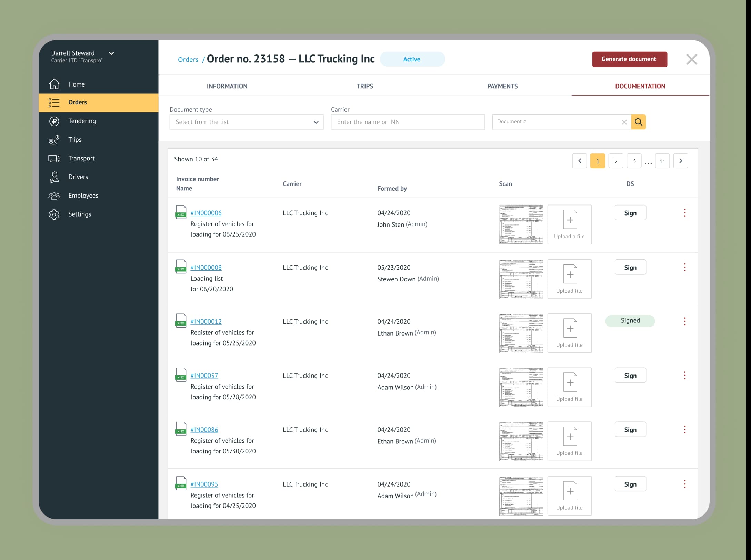751x560 pixels.
Task: Sign invoice #IN000006
Action: click(x=630, y=213)
